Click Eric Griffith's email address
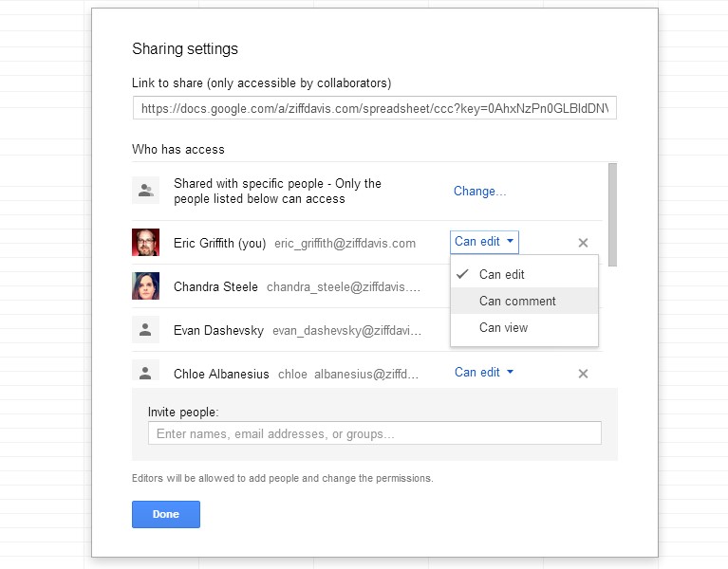 point(345,244)
